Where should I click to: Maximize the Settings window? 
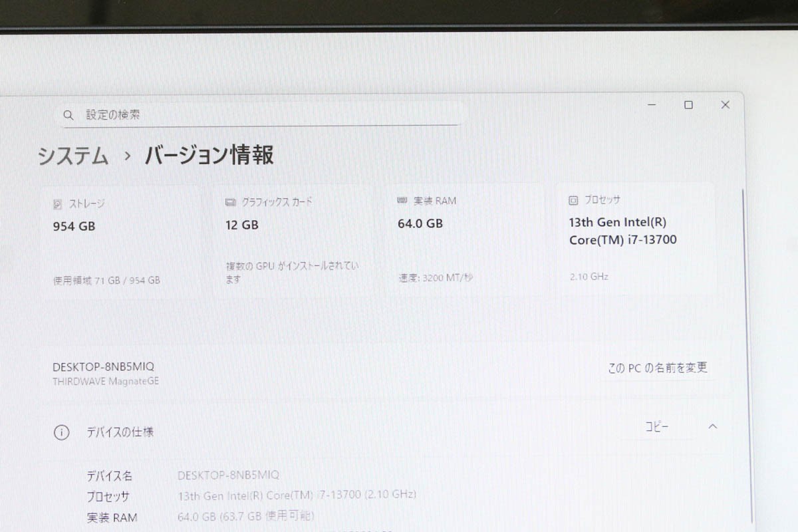pos(688,104)
